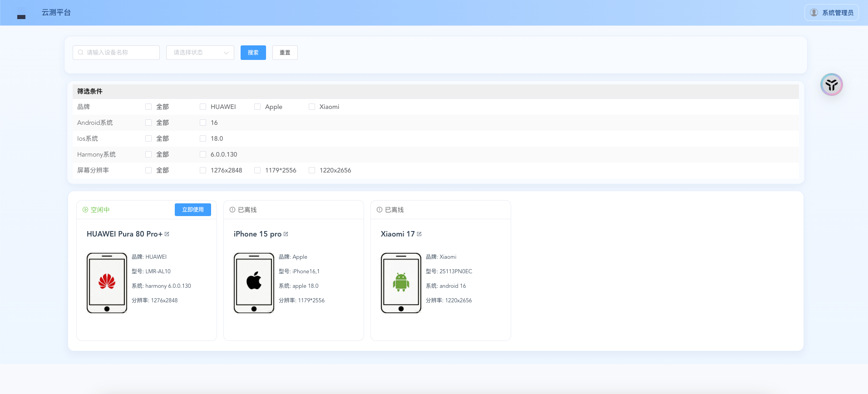Click the 云测平台 title
Image resolution: width=868 pixels, height=394 pixels.
point(56,13)
